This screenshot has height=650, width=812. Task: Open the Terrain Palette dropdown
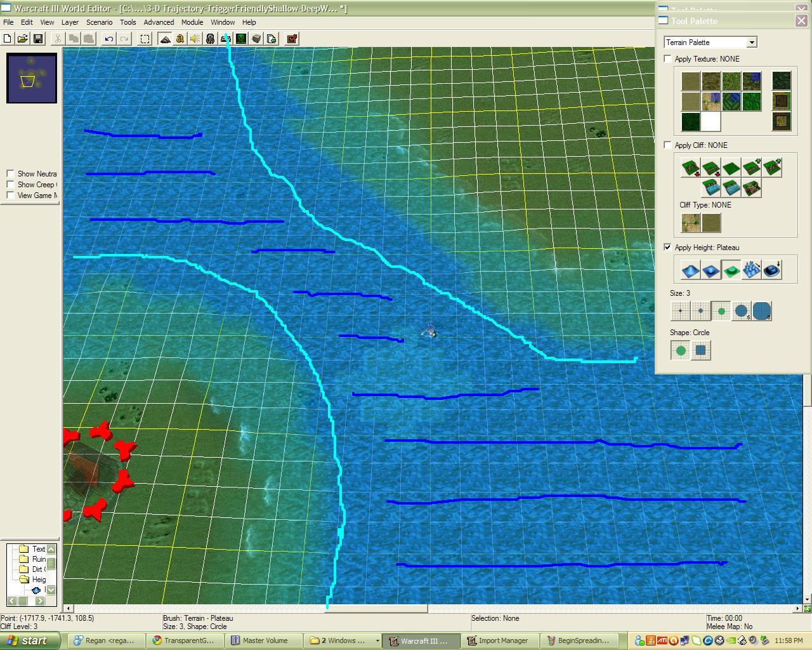point(752,43)
